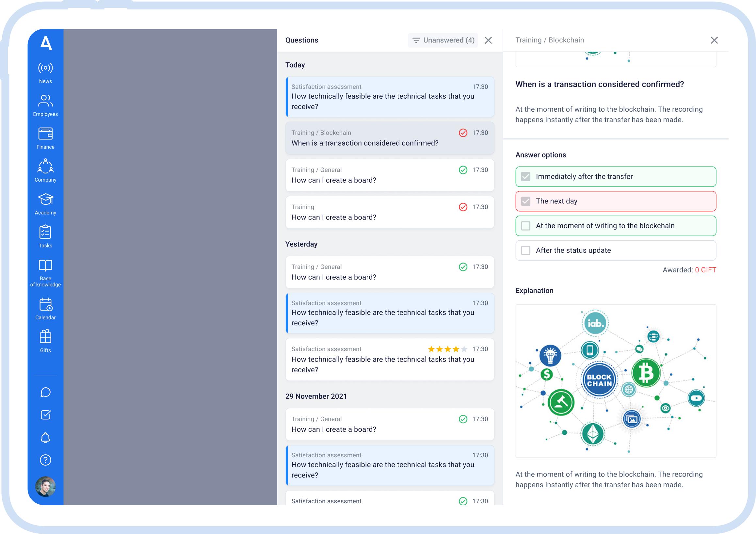
Task: Toggle 'The next day' checkbox
Action: (x=525, y=201)
